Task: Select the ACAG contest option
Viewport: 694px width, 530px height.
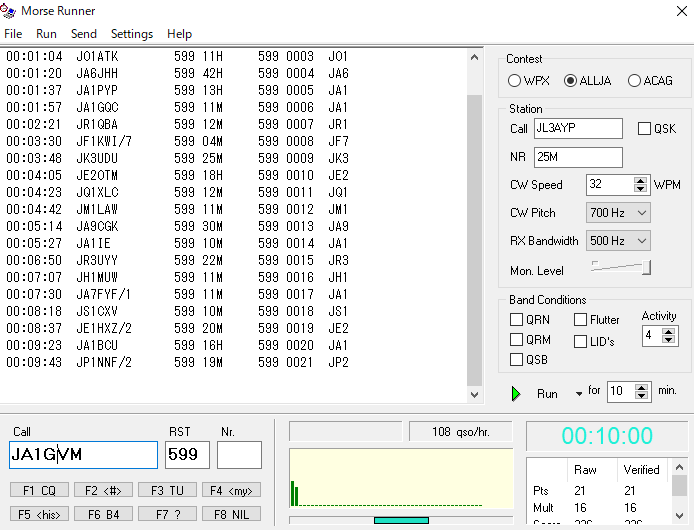Action: [x=634, y=81]
